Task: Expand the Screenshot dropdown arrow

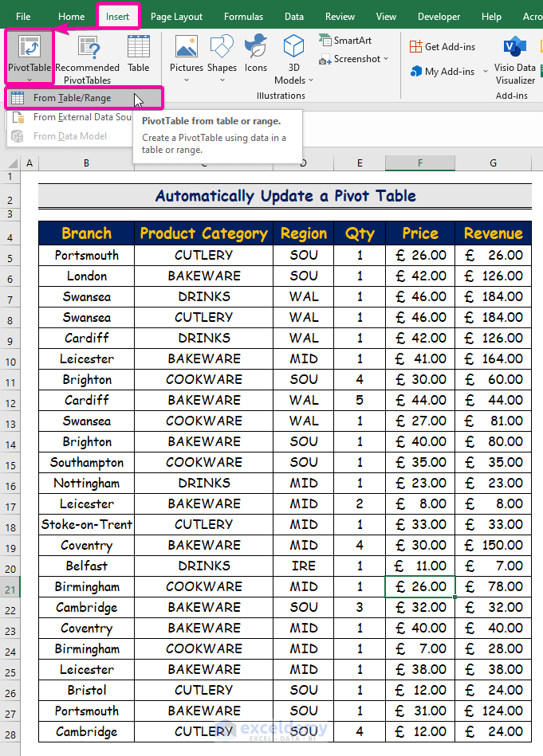Action: [x=386, y=59]
